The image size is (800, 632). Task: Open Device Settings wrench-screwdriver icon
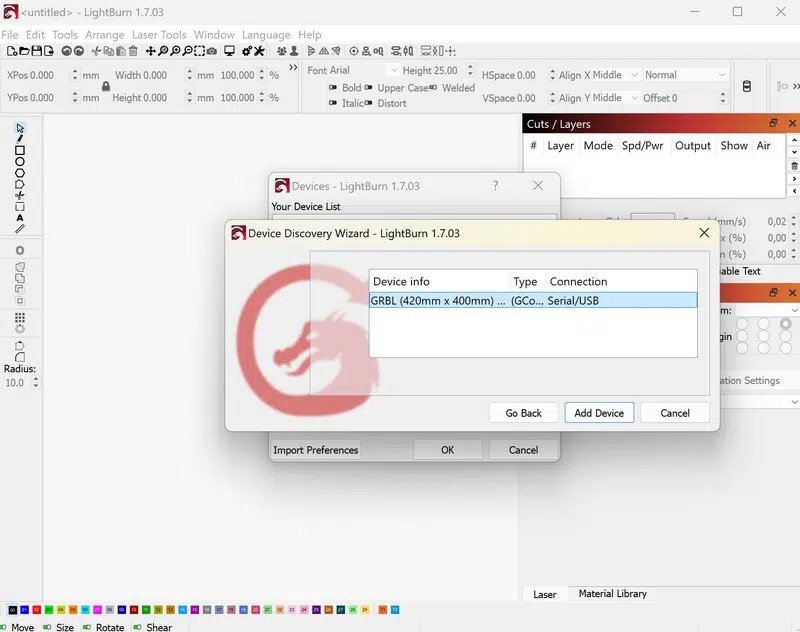pyautogui.click(x=259, y=51)
